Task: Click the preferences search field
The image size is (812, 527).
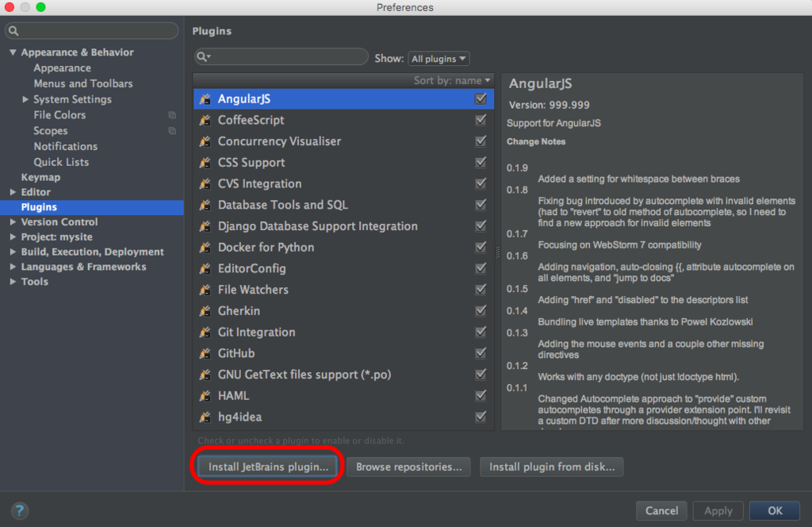Action: coord(92,31)
